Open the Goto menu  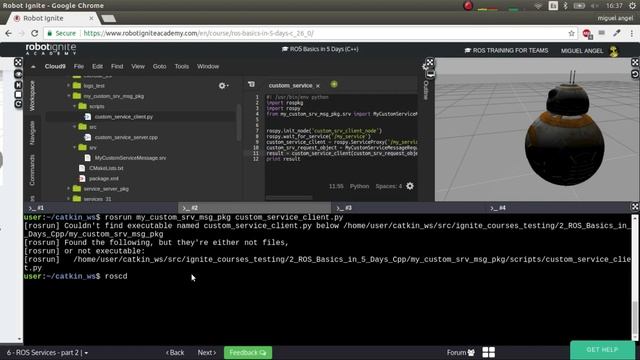tap(160, 67)
